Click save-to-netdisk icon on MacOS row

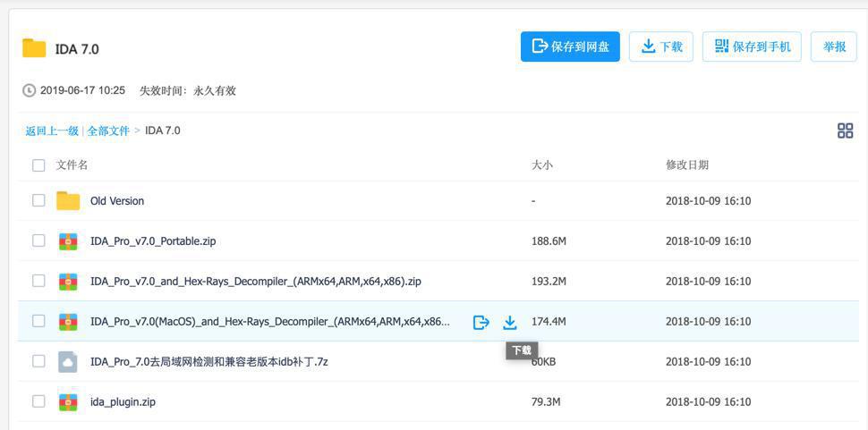(481, 322)
